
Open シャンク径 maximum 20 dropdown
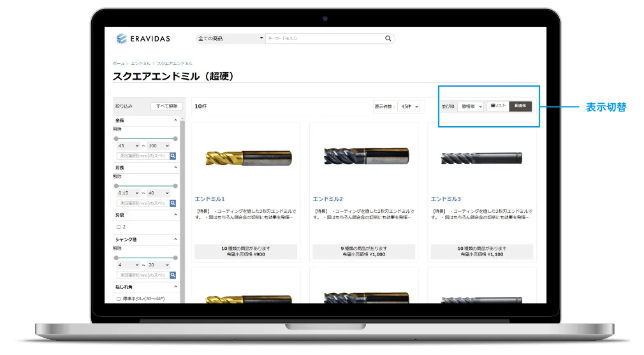tap(159, 264)
